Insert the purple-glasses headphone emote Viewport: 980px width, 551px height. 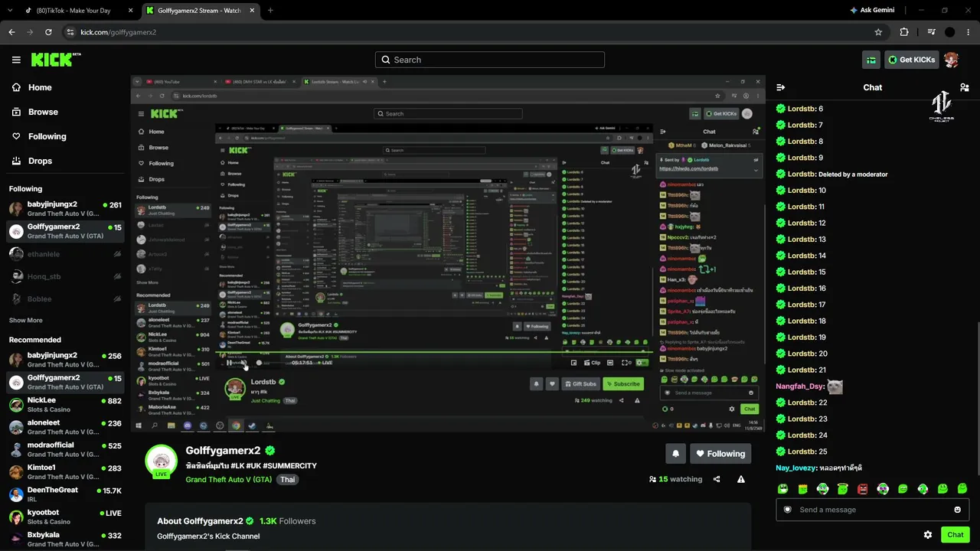pyautogui.click(x=883, y=488)
